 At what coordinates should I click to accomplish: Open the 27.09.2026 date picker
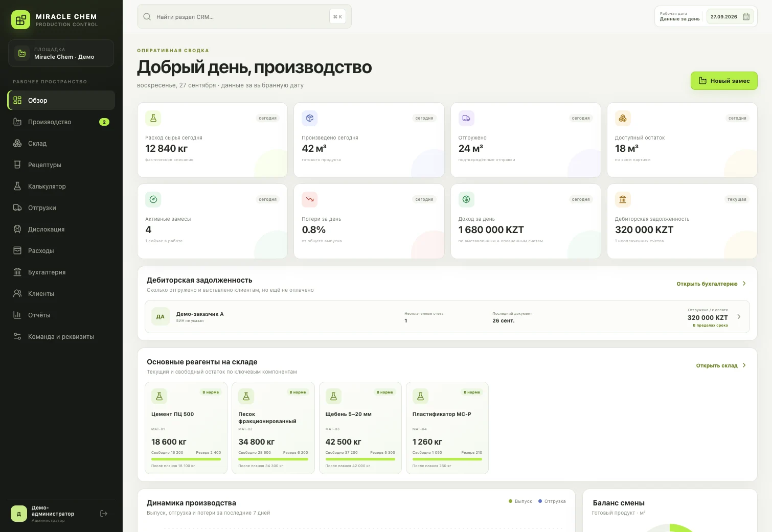click(730, 17)
